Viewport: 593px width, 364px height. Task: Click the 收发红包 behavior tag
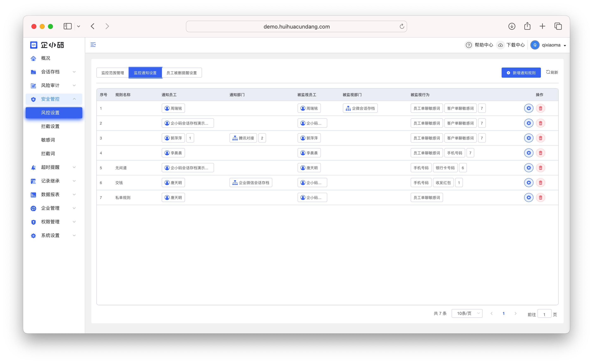pos(443,183)
